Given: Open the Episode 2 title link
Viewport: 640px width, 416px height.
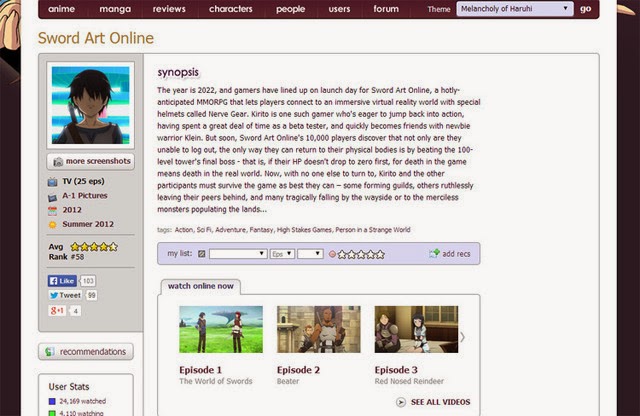Looking at the screenshot, I should (x=298, y=370).
